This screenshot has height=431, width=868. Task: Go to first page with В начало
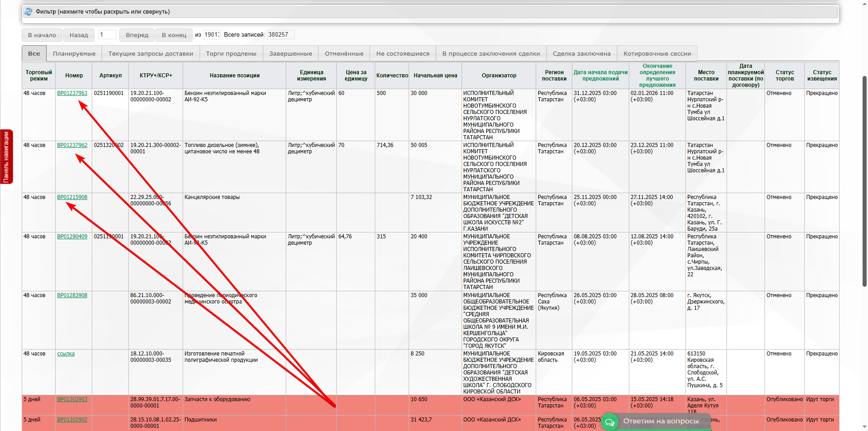tap(42, 35)
